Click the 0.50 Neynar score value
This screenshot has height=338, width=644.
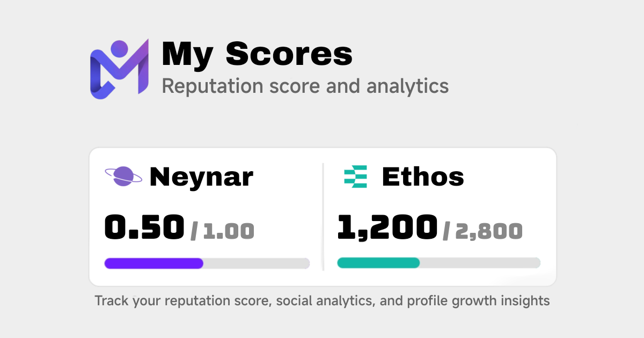coord(144,227)
